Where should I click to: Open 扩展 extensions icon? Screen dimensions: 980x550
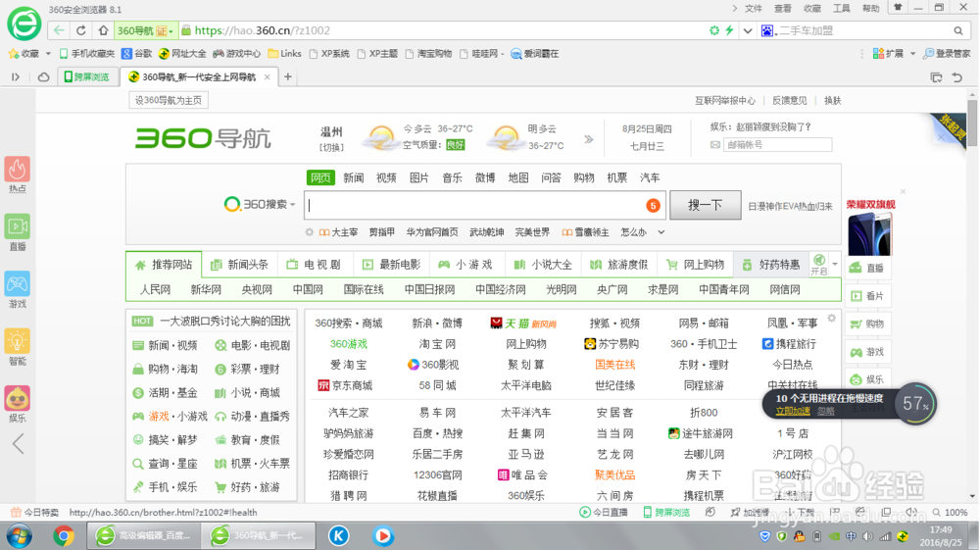coord(888,54)
